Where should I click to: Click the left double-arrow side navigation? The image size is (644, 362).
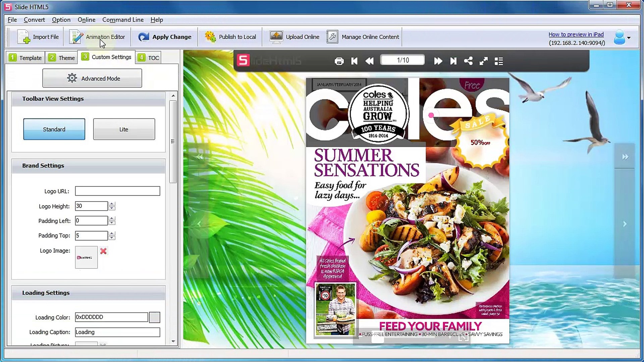(199, 157)
